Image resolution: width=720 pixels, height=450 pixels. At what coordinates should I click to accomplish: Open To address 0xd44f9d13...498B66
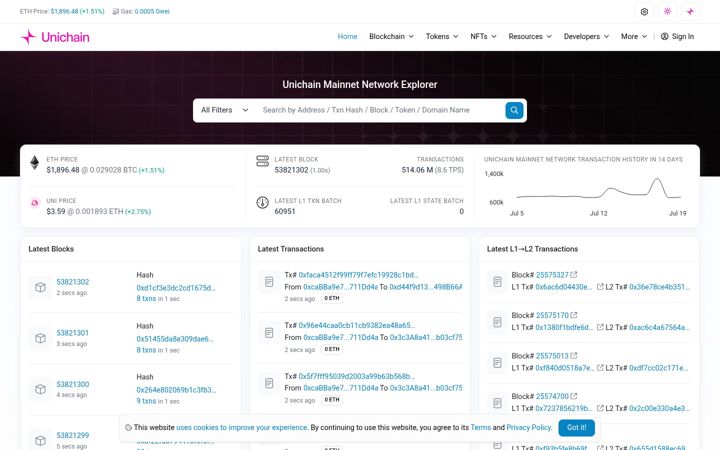[x=426, y=287]
